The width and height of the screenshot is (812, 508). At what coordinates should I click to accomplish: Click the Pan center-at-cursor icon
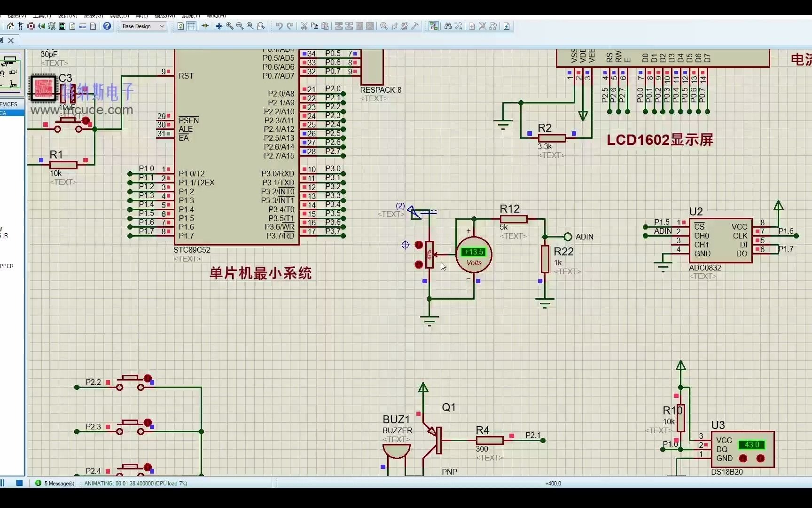pos(219,26)
